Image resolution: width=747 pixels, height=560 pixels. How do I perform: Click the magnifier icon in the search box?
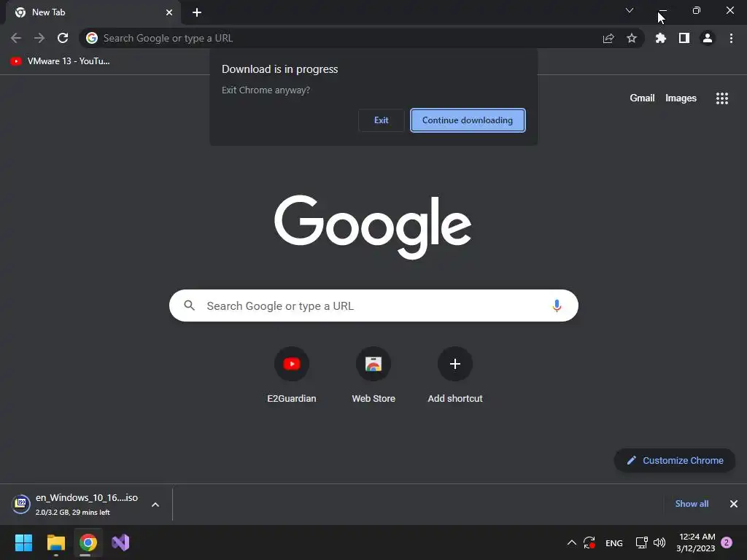click(189, 306)
